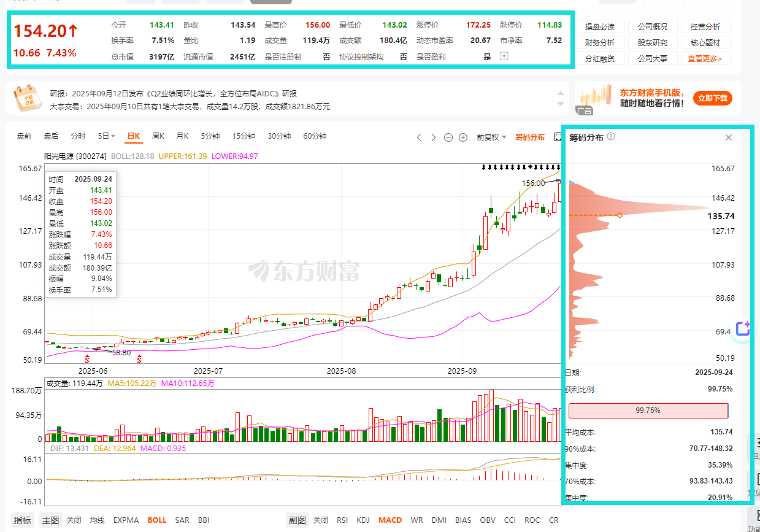This screenshot has height=532, width=760.
Task: Click 立即下载 download button
Action: [x=712, y=98]
